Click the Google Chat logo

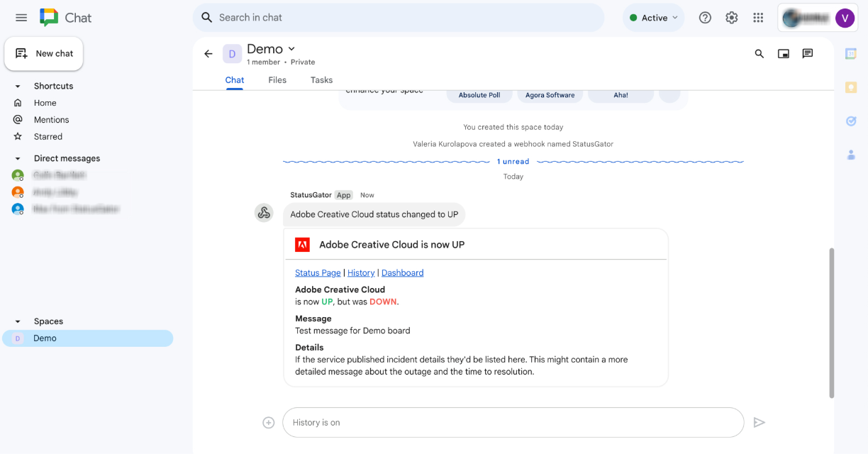pyautogui.click(x=49, y=18)
